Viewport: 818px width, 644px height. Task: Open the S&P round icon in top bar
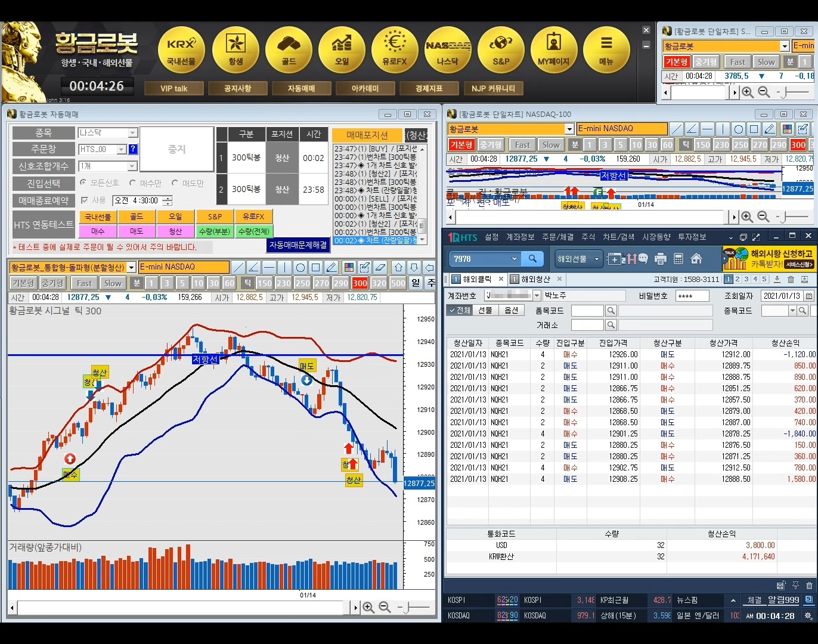pos(501,50)
